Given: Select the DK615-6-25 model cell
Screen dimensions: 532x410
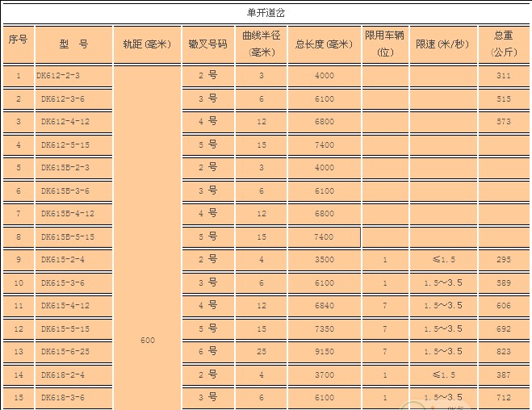Looking at the screenshot, I should click(x=65, y=352).
